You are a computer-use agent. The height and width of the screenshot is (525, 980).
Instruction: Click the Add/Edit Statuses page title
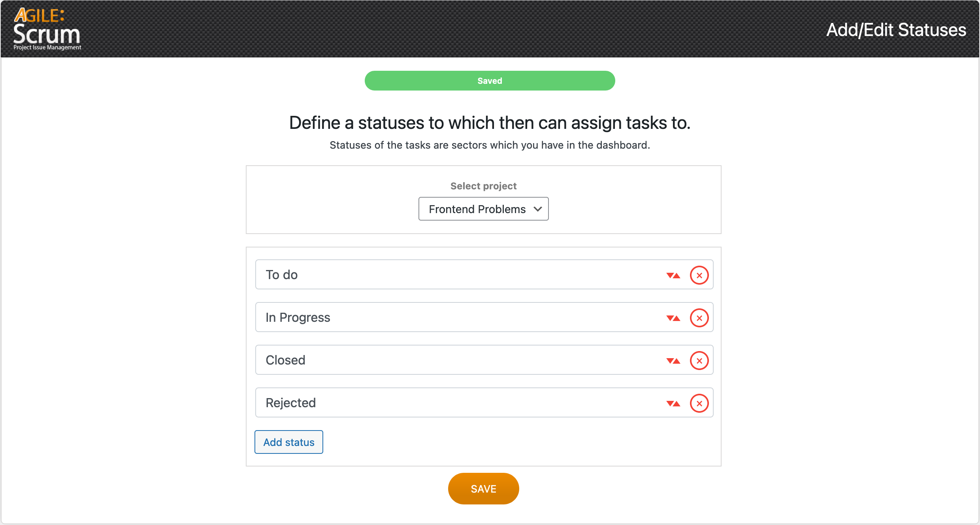click(x=896, y=30)
